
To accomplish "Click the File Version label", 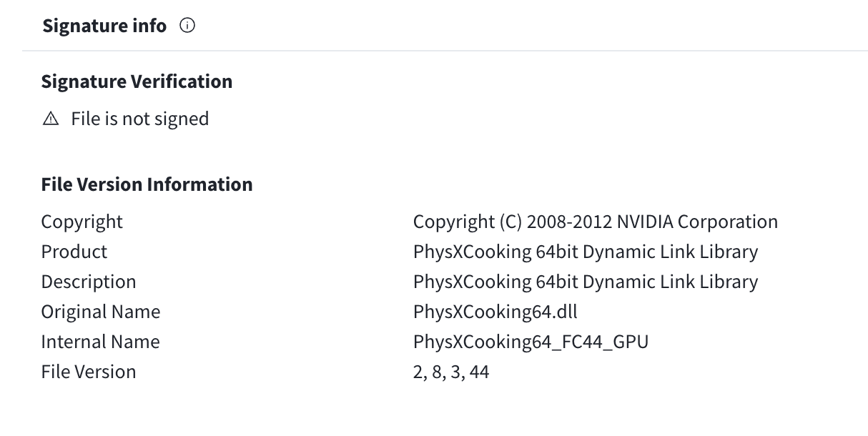I will tap(89, 372).
